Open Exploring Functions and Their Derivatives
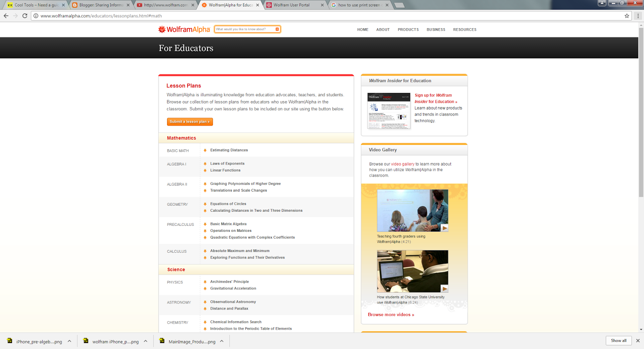 tap(248, 258)
